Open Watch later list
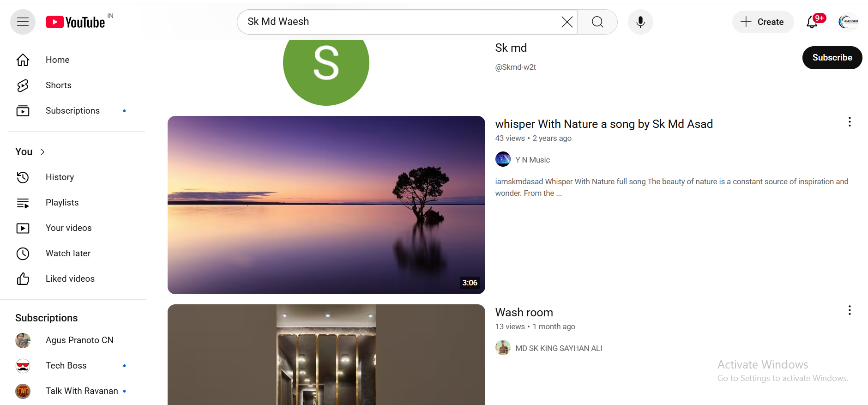Screen dimensions: 868x405 click(x=68, y=254)
